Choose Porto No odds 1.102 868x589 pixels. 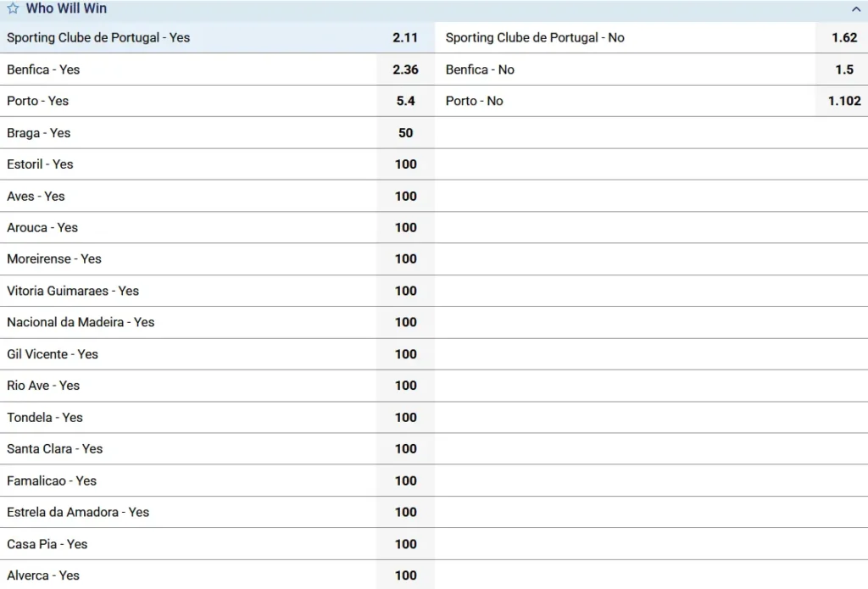[x=843, y=101]
